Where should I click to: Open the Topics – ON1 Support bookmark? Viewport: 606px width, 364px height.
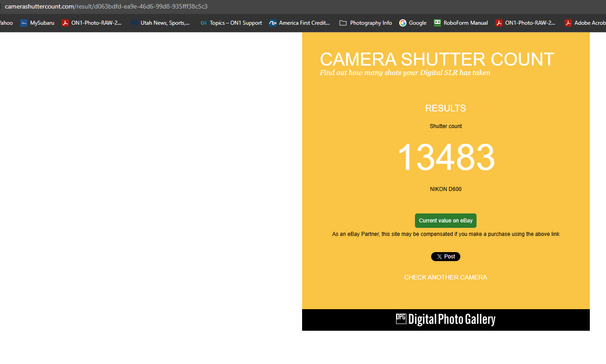point(231,23)
